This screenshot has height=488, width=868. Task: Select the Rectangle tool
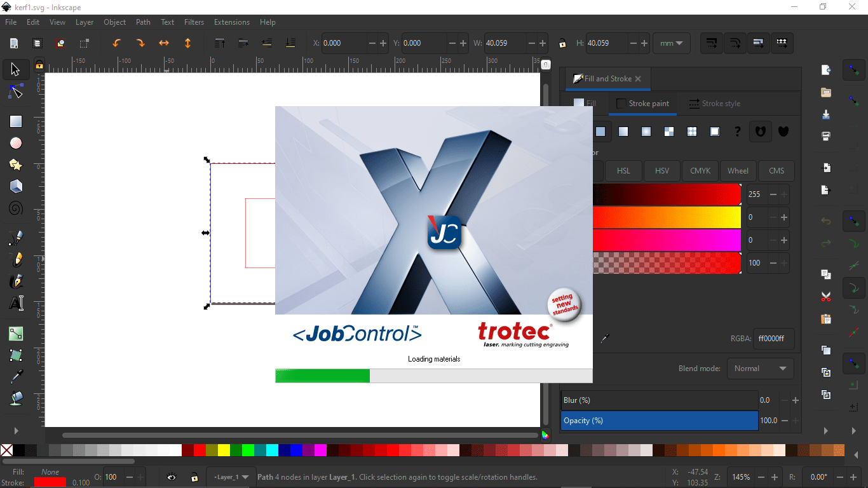(16, 121)
